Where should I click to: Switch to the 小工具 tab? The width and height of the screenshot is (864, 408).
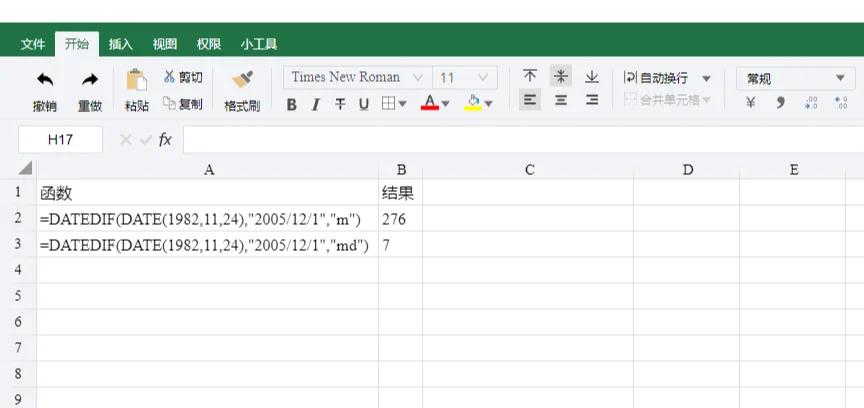click(x=258, y=44)
